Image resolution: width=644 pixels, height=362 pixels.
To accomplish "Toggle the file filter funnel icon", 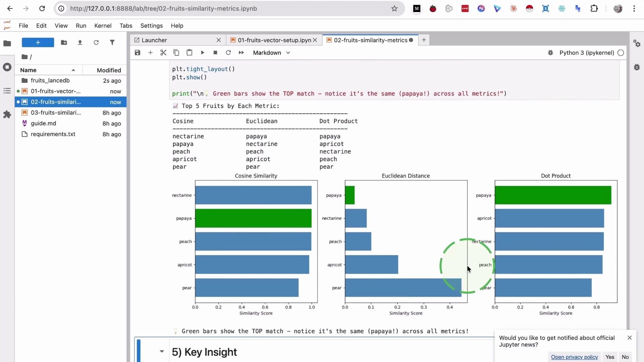I will (112, 43).
